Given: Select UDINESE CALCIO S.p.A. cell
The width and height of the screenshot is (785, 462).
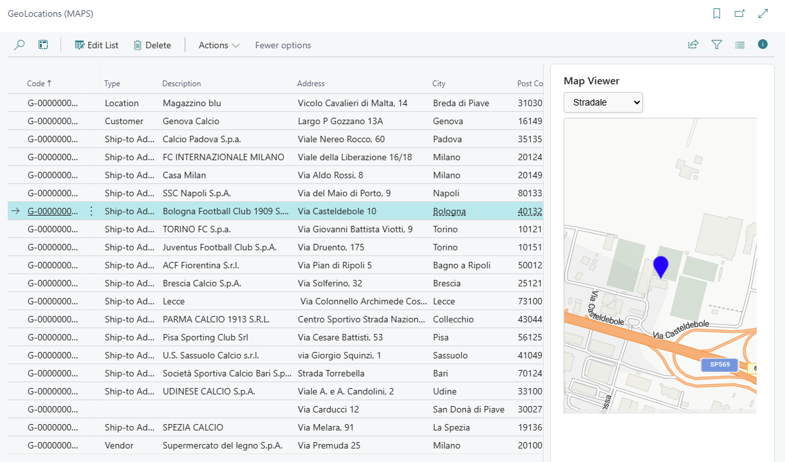Looking at the screenshot, I should tap(209, 391).
